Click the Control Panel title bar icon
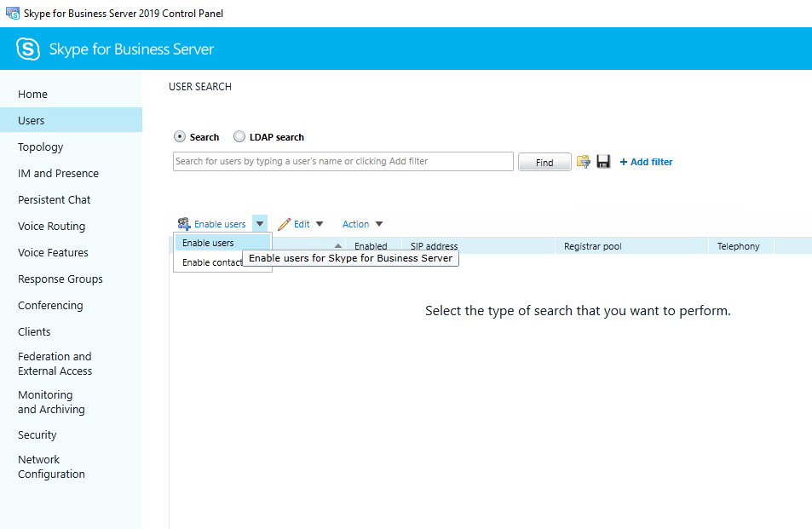This screenshot has height=529, width=812. [x=13, y=14]
